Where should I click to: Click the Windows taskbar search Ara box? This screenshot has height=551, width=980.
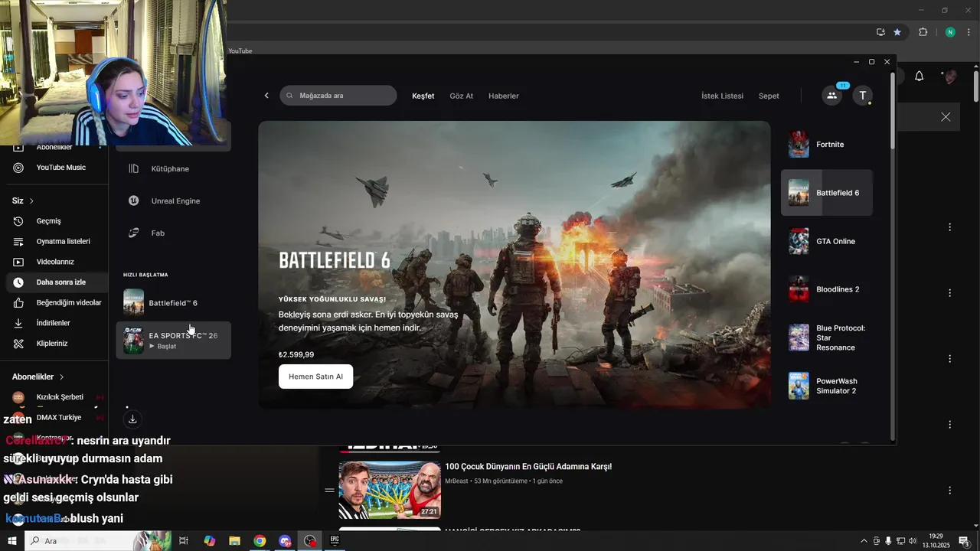(97, 541)
